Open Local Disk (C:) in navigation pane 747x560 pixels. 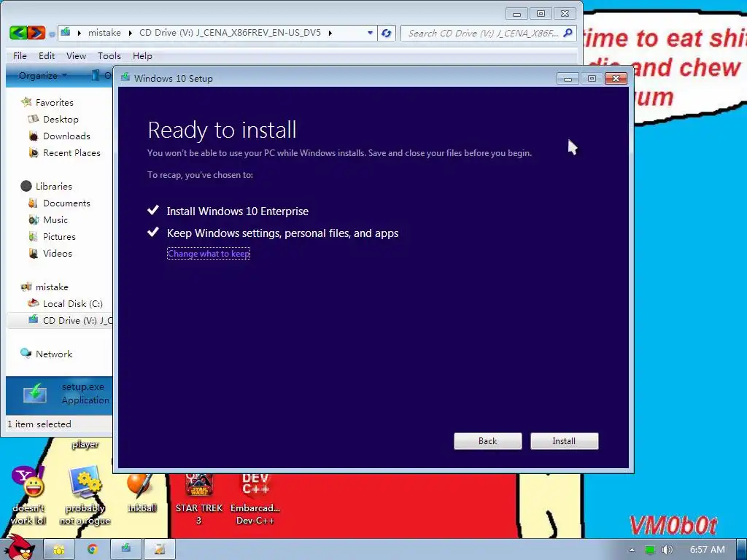pos(72,303)
